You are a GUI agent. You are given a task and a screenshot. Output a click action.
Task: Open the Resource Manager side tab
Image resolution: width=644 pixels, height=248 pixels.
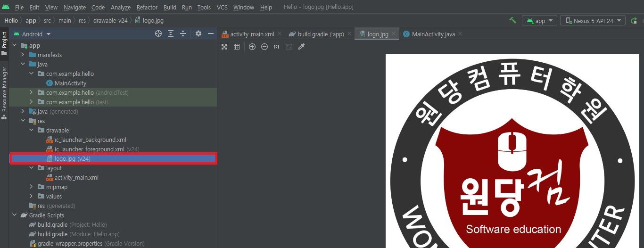point(4,93)
